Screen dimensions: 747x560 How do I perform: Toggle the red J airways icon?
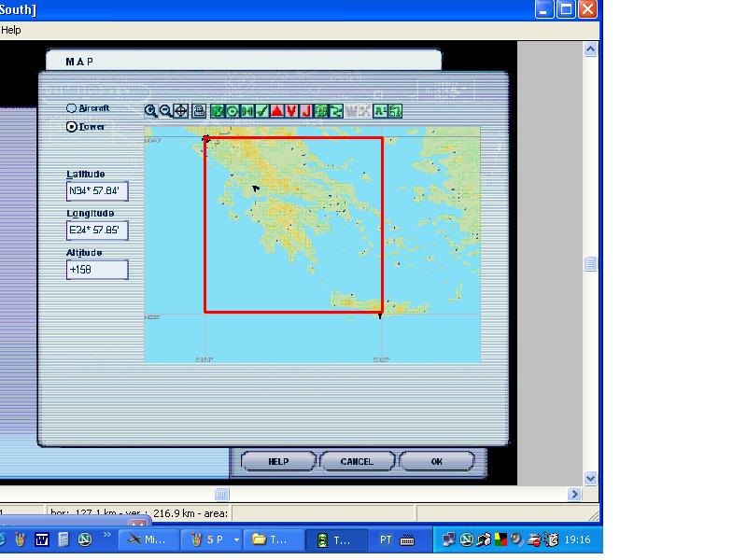point(305,111)
